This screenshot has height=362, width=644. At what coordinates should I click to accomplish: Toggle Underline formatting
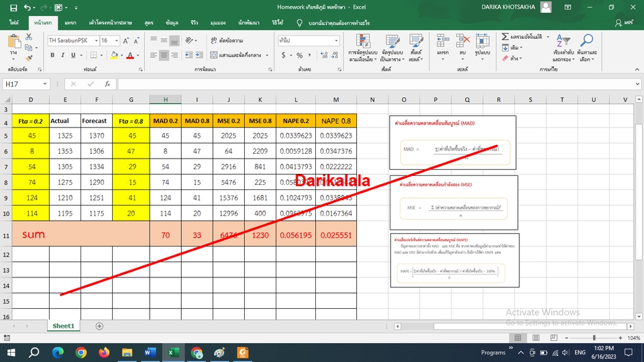pyautogui.click(x=73, y=55)
